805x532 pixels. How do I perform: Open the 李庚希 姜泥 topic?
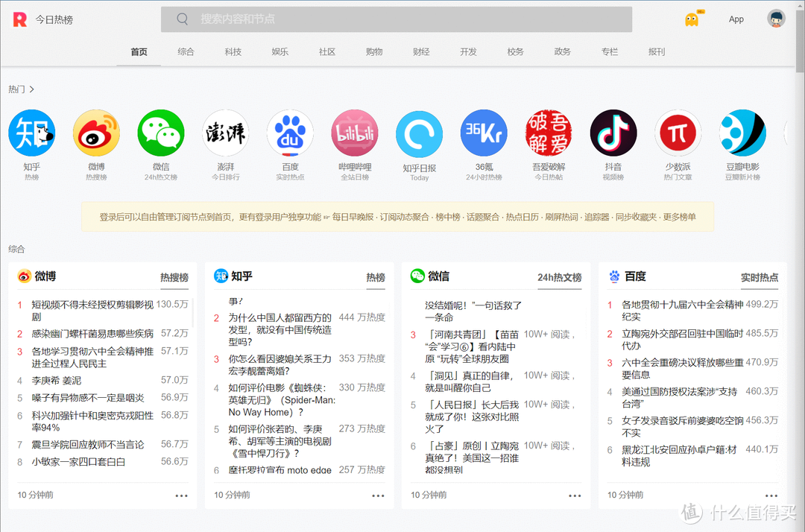tap(57, 381)
